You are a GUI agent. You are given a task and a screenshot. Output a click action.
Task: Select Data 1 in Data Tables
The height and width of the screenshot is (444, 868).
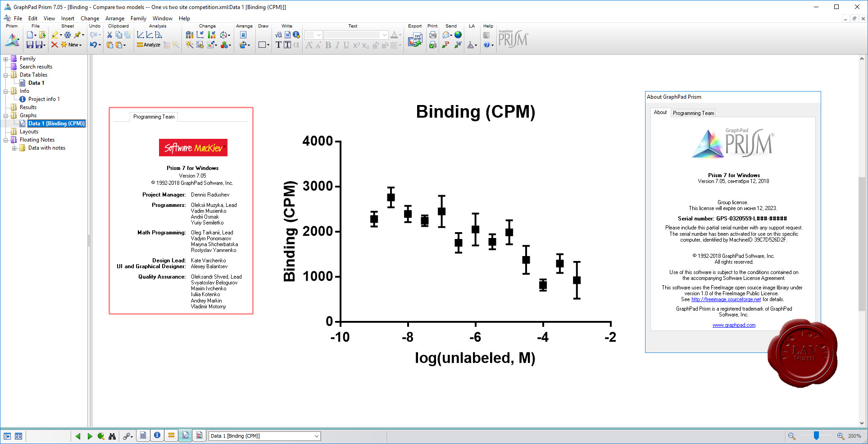tap(36, 83)
